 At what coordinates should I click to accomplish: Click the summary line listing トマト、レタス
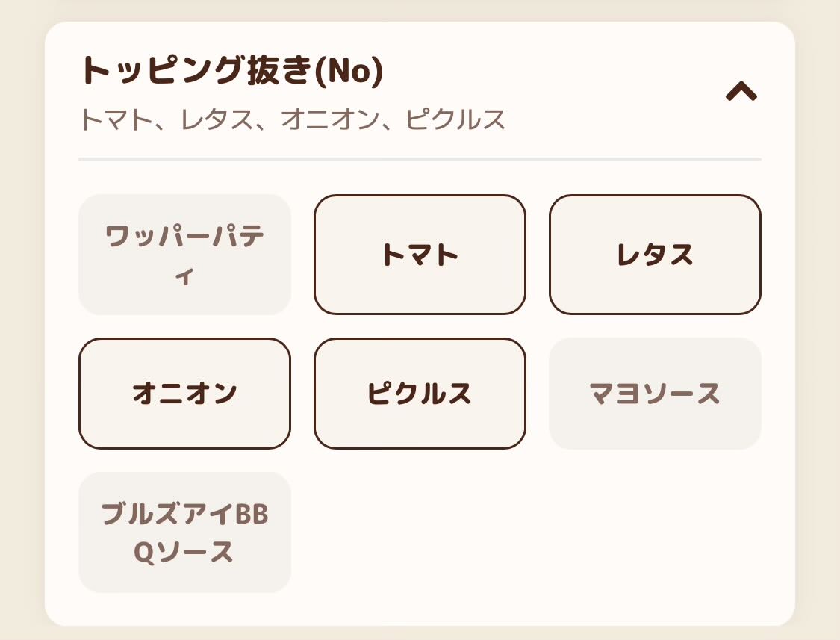[x=292, y=119]
